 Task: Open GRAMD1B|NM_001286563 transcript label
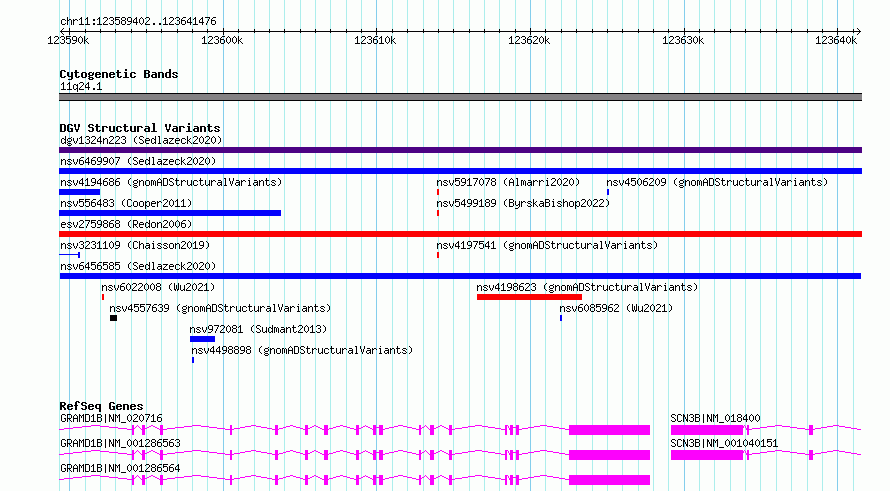(x=120, y=443)
